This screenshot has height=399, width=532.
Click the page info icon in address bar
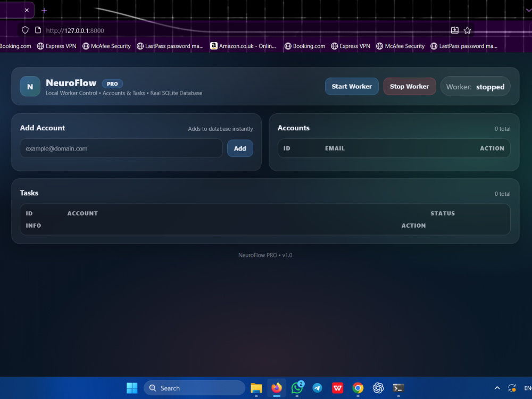click(38, 30)
